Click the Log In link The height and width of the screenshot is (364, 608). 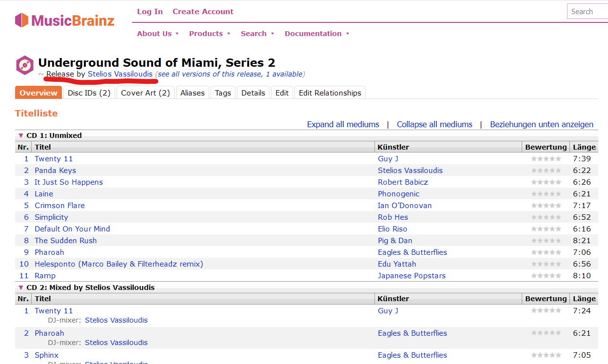(150, 12)
